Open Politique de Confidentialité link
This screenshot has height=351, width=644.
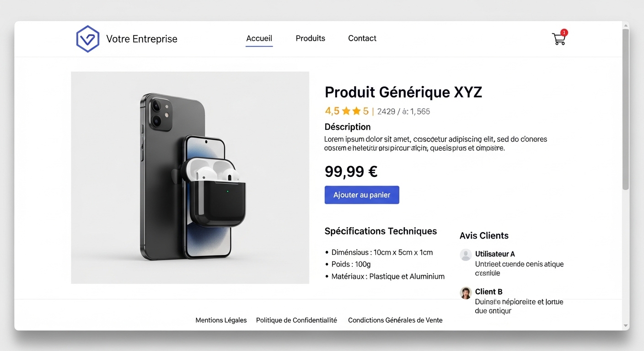click(296, 320)
